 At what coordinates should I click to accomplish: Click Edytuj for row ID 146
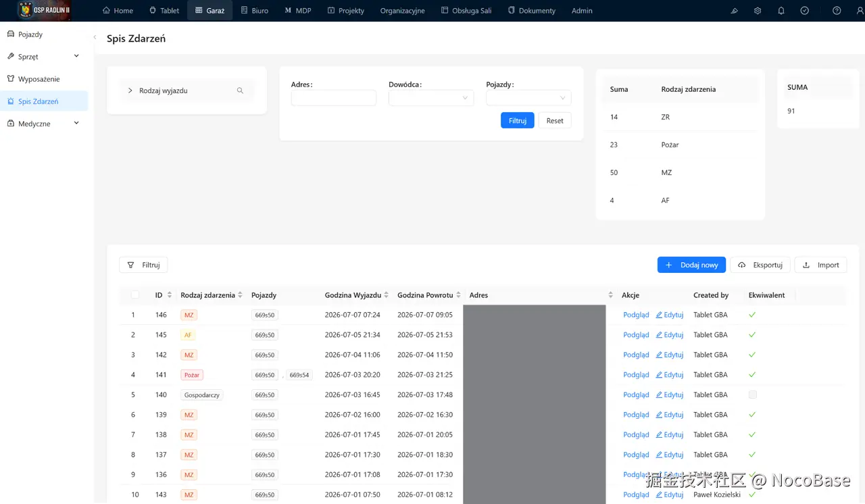pos(670,315)
